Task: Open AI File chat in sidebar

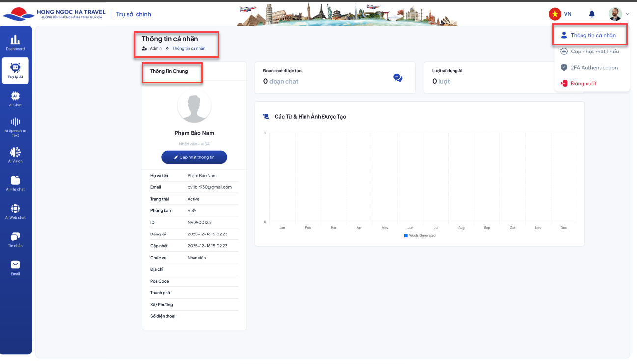Action: click(15, 182)
